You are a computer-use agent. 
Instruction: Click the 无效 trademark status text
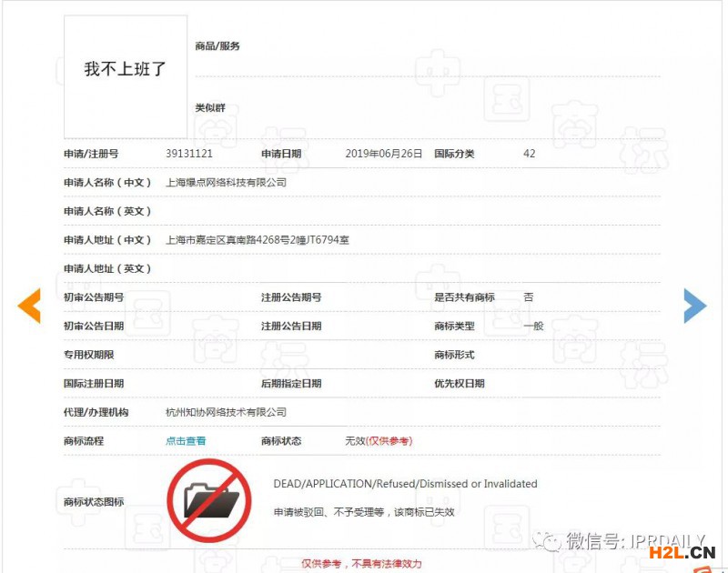354,441
